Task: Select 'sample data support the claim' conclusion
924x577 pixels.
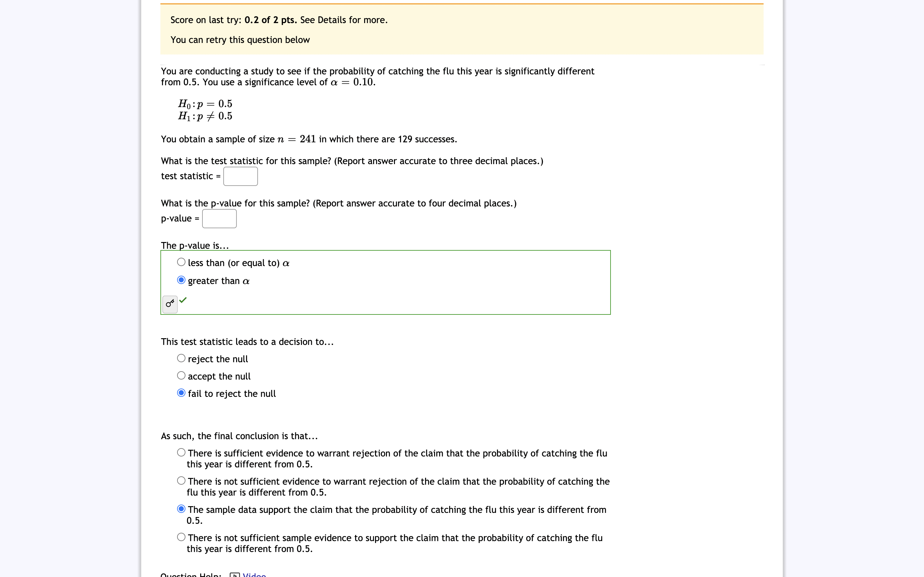Action: click(x=181, y=509)
